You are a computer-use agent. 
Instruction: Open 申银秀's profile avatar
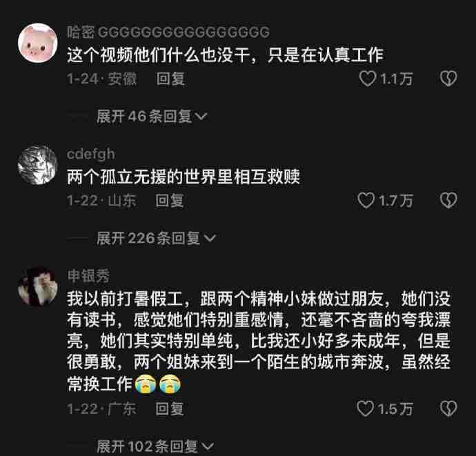38,286
